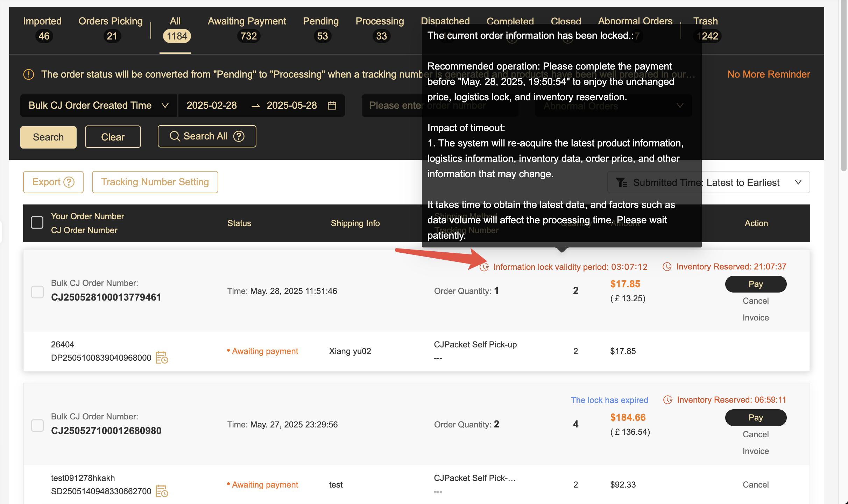Pay for the $17.85 order
This screenshot has width=848, height=504.
pyautogui.click(x=756, y=284)
